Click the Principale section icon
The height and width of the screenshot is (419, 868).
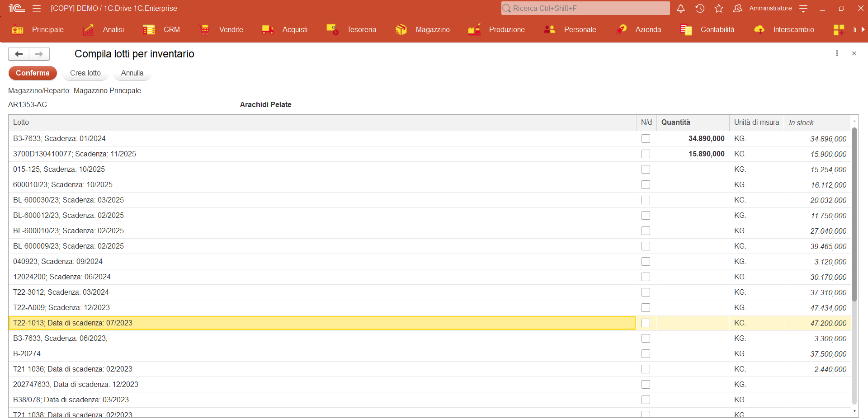(x=18, y=29)
